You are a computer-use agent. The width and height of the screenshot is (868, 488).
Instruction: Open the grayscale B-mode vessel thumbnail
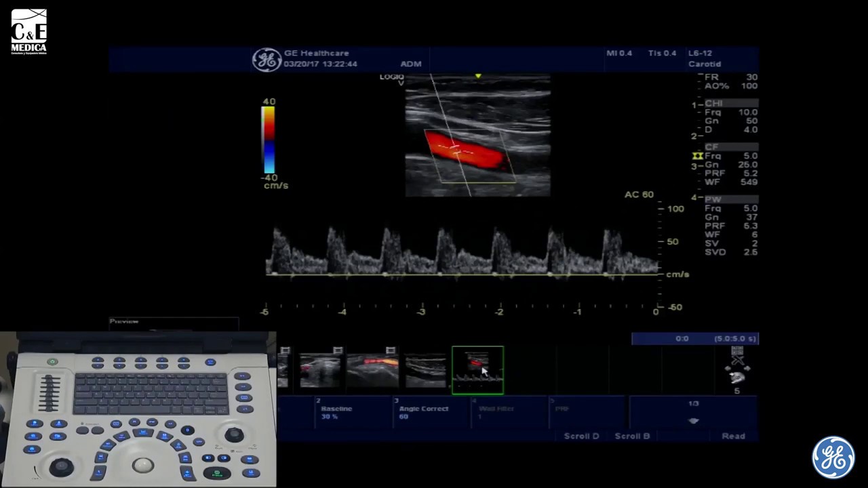(425, 371)
